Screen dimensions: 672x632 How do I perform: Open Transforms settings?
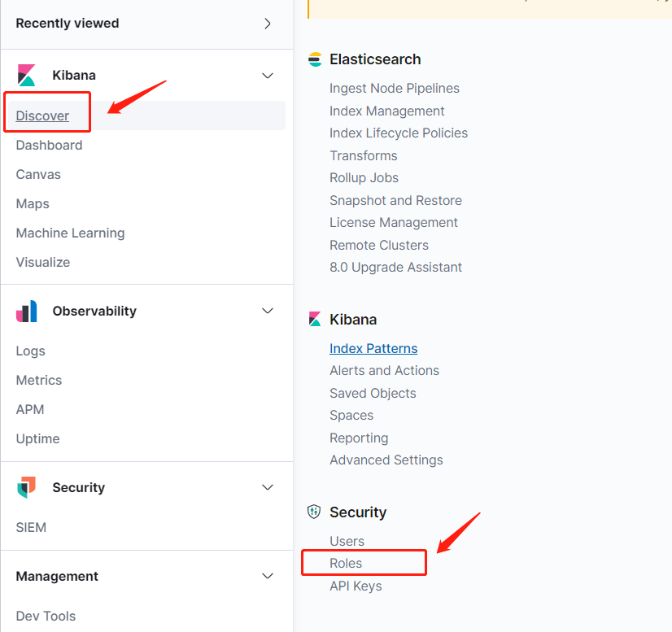click(364, 155)
